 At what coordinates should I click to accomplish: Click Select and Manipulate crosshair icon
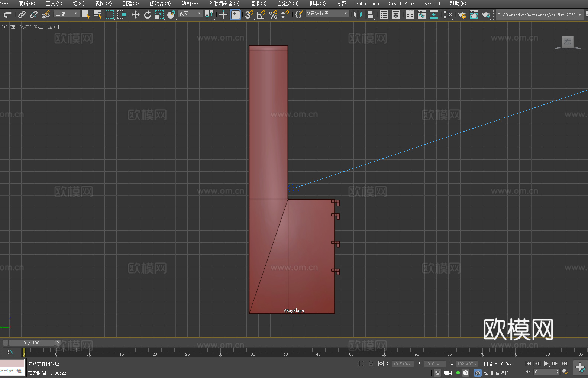coord(223,14)
